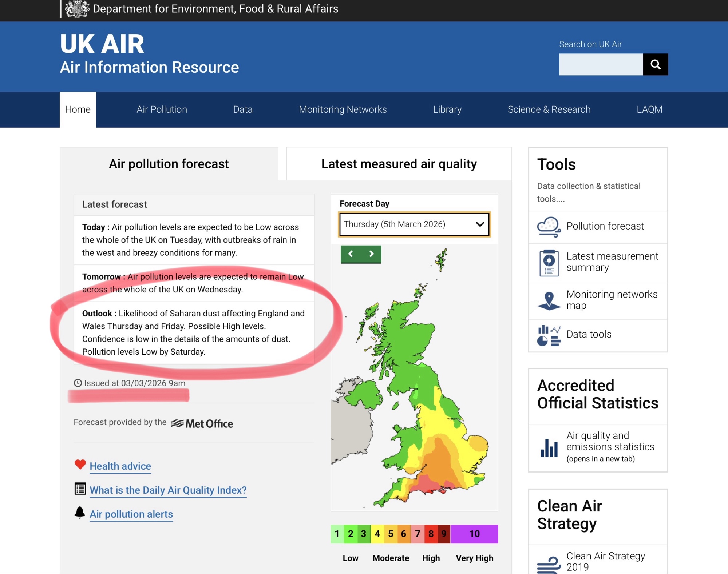The width and height of the screenshot is (728, 574).
Task: Go to previous forecast day arrow
Action: (351, 254)
